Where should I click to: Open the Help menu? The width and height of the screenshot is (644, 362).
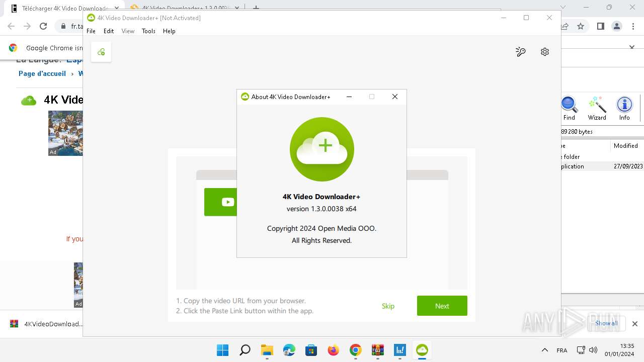(169, 31)
